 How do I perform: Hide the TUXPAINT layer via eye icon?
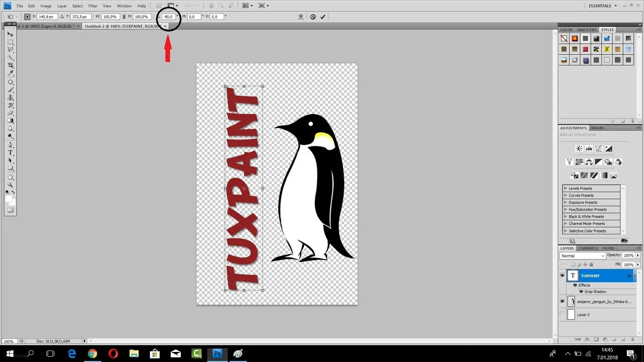click(x=562, y=276)
